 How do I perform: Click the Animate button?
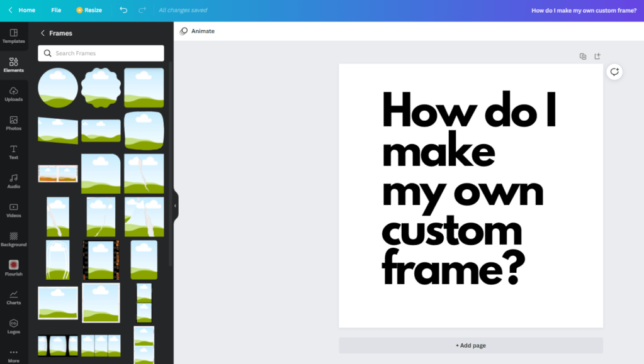[x=197, y=31]
